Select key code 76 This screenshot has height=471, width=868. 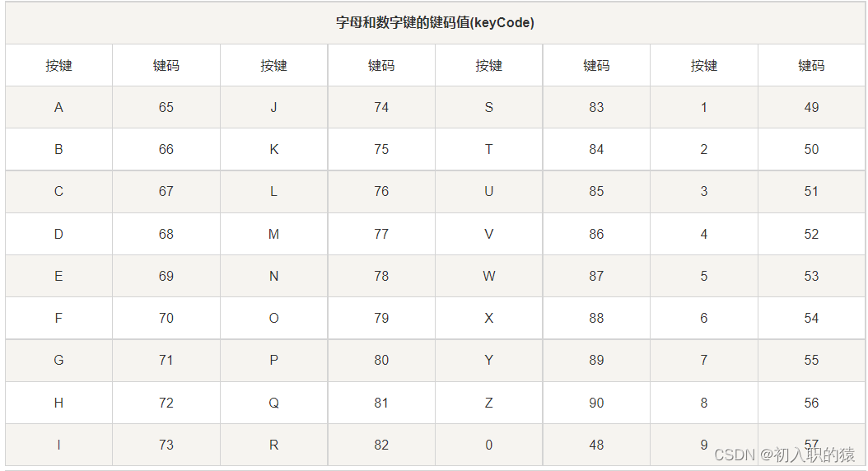point(381,192)
